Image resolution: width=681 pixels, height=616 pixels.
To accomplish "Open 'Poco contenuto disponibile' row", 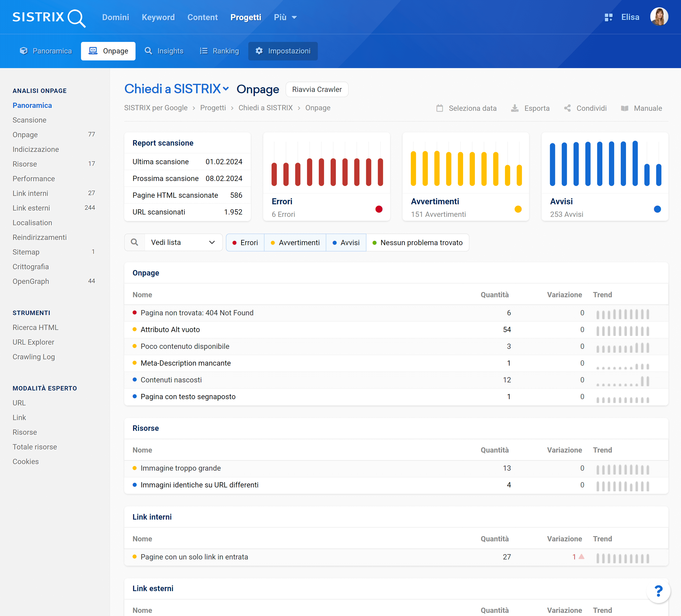I will [x=396, y=346].
